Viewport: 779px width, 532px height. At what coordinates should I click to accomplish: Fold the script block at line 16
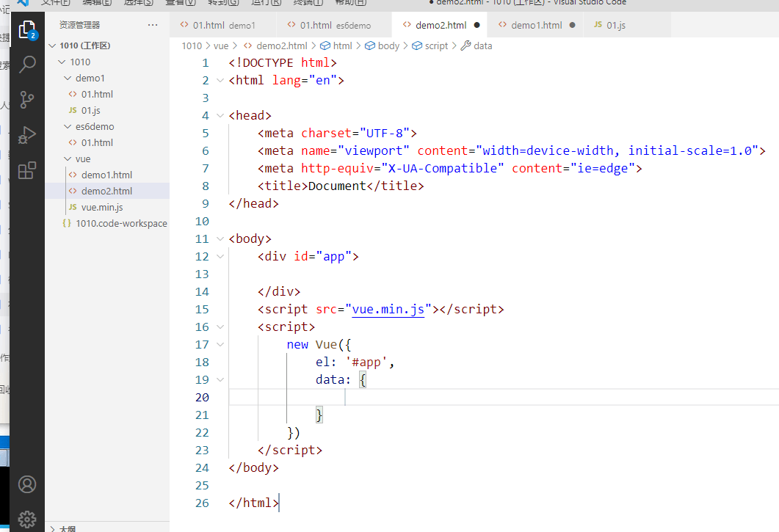coord(220,327)
